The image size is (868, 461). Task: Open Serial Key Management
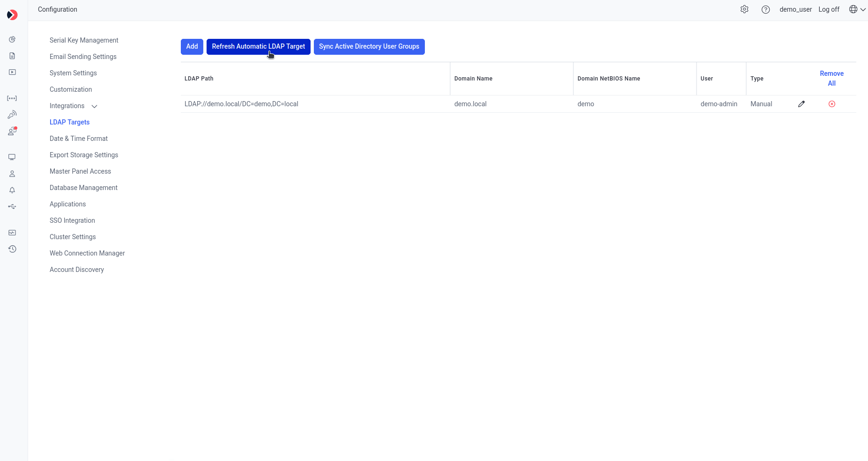click(x=84, y=40)
